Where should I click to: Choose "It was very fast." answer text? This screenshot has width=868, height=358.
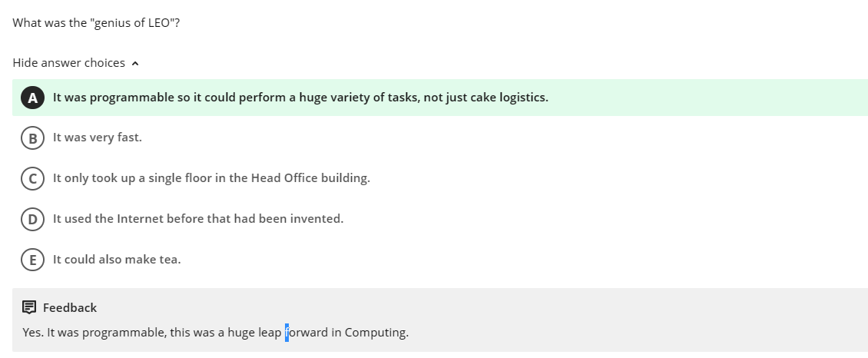pos(98,138)
